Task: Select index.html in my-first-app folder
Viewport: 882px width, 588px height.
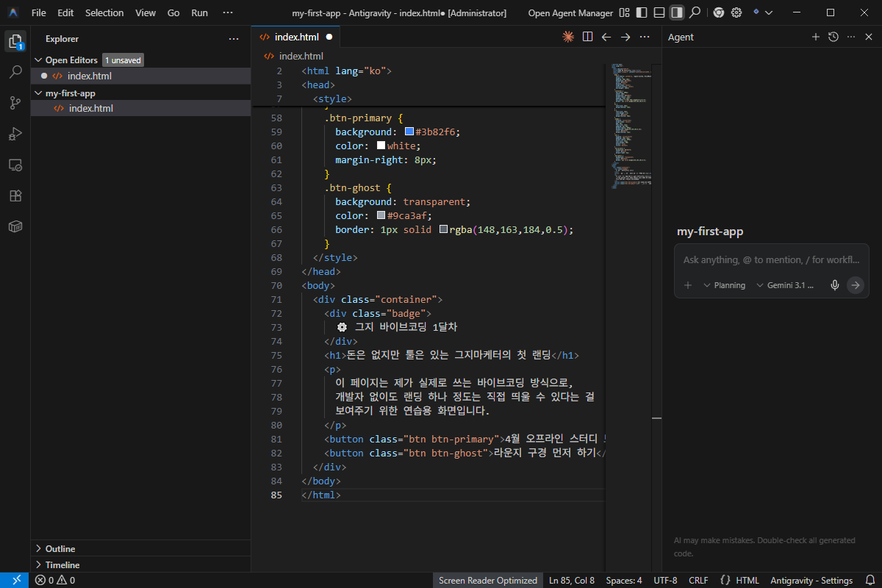Action: (x=140, y=108)
